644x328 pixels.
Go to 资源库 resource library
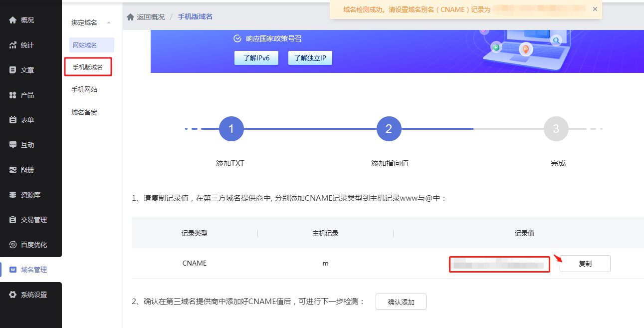click(30, 195)
